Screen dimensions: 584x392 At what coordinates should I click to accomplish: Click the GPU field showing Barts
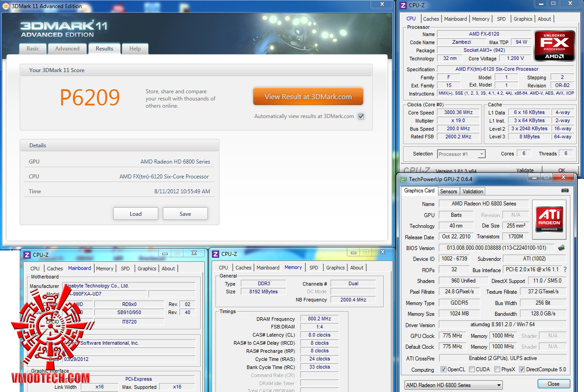[456, 215]
